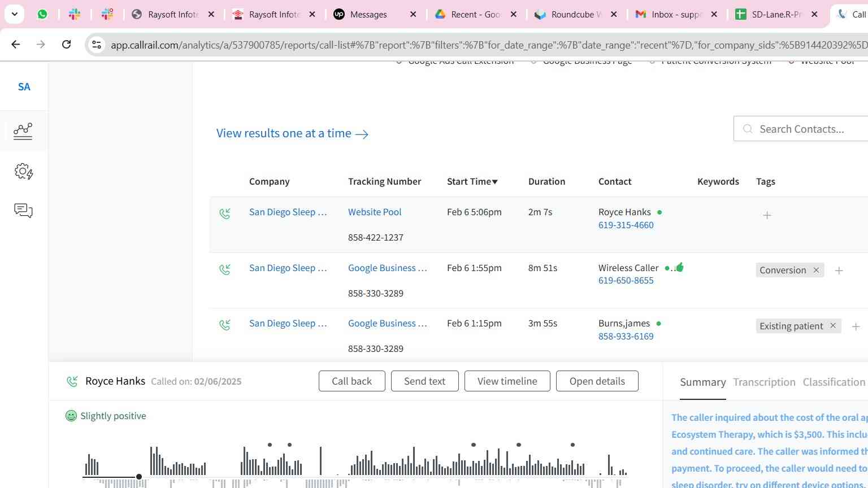This screenshot has height=488, width=868.
Task: Click the inbound call icon for Royce Hanks row
Action: click(x=225, y=213)
